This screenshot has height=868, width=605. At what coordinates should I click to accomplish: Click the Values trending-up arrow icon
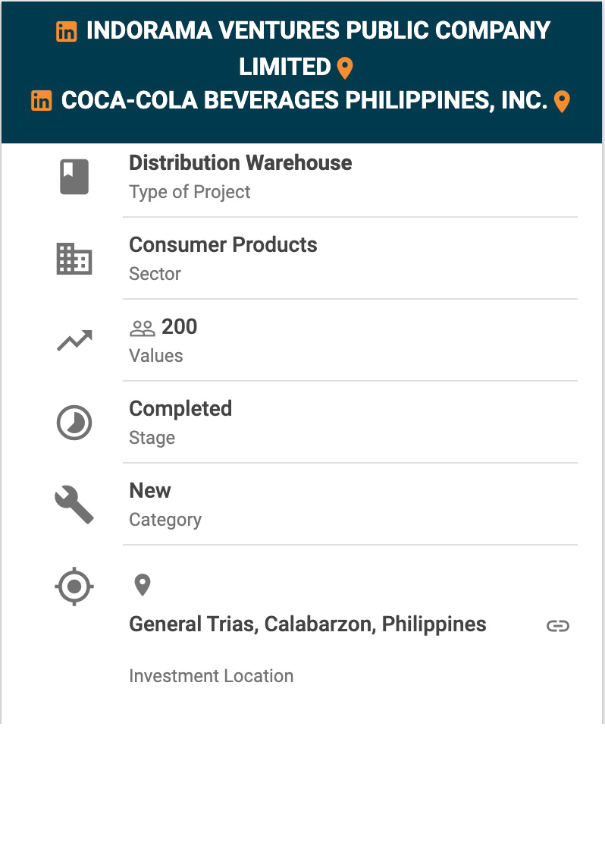click(74, 341)
